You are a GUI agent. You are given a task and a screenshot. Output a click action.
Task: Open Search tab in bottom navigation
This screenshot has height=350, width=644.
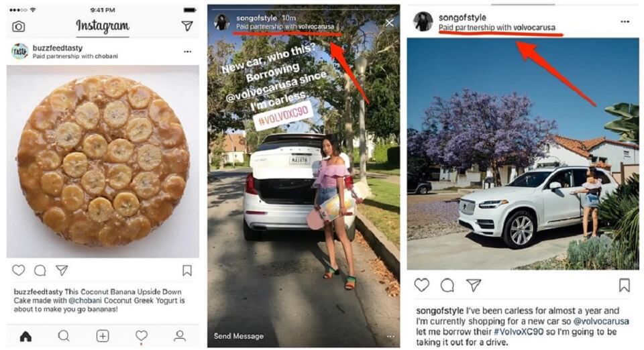pyautogui.click(x=64, y=336)
